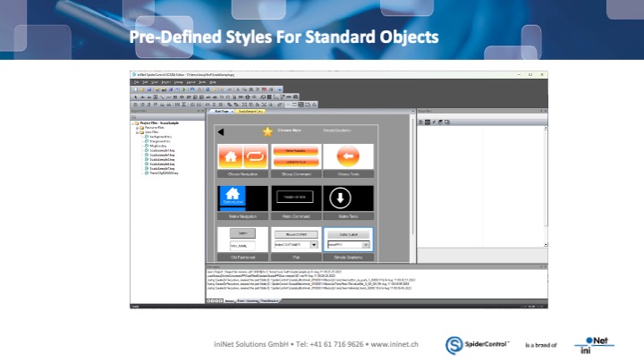
Task: Click the blue Metro home tile icon
Action: [232, 198]
